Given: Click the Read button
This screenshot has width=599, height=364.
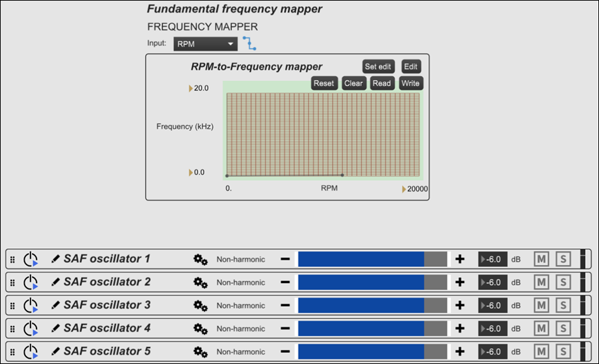Looking at the screenshot, I should click(x=382, y=83).
